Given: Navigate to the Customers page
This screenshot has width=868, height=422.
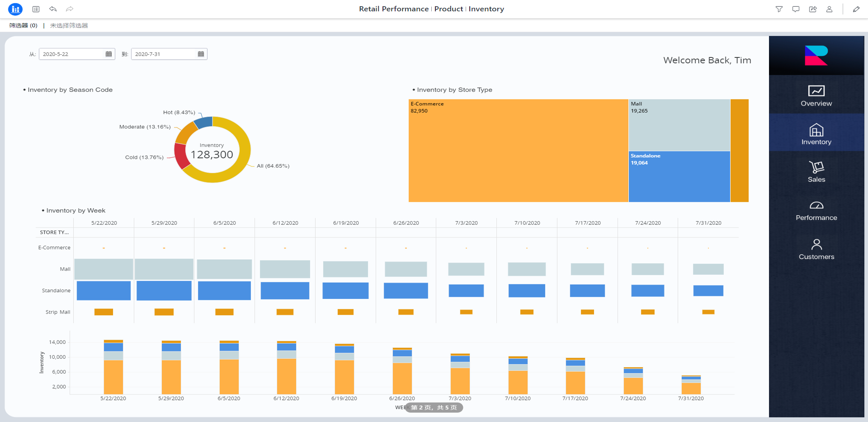Looking at the screenshot, I should coord(816,249).
